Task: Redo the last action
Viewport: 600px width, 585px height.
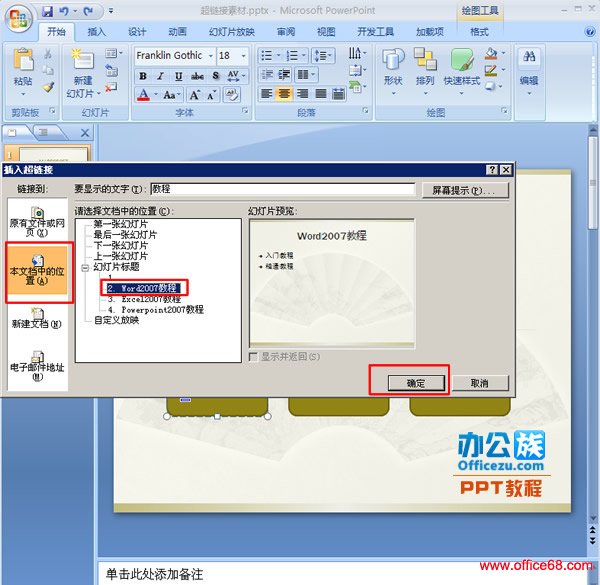Action: click(88, 11)
